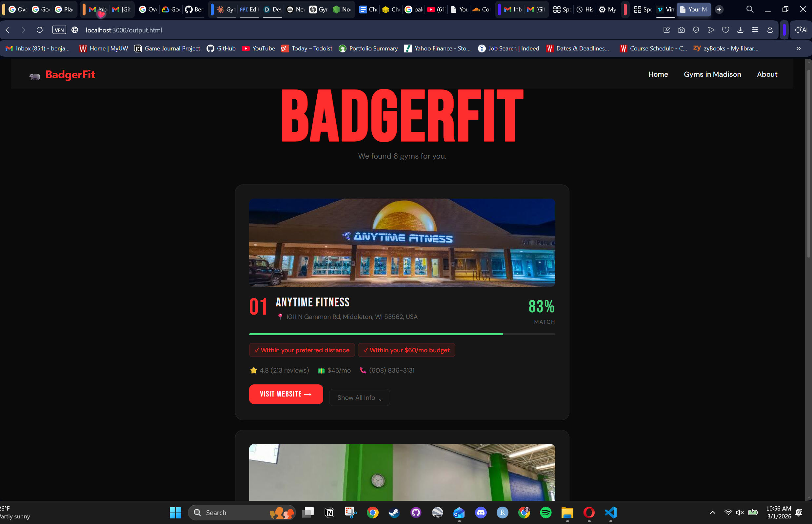Show hidden system tray icons chevron
The width and height of the screenshot is (812, 524).
click(712, 513)
